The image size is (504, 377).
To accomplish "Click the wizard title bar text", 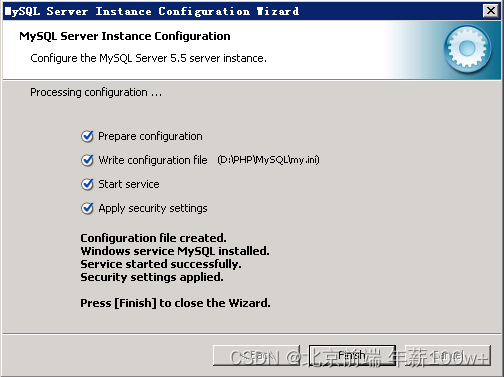I will pyautogui.click(x=152, y=11).
